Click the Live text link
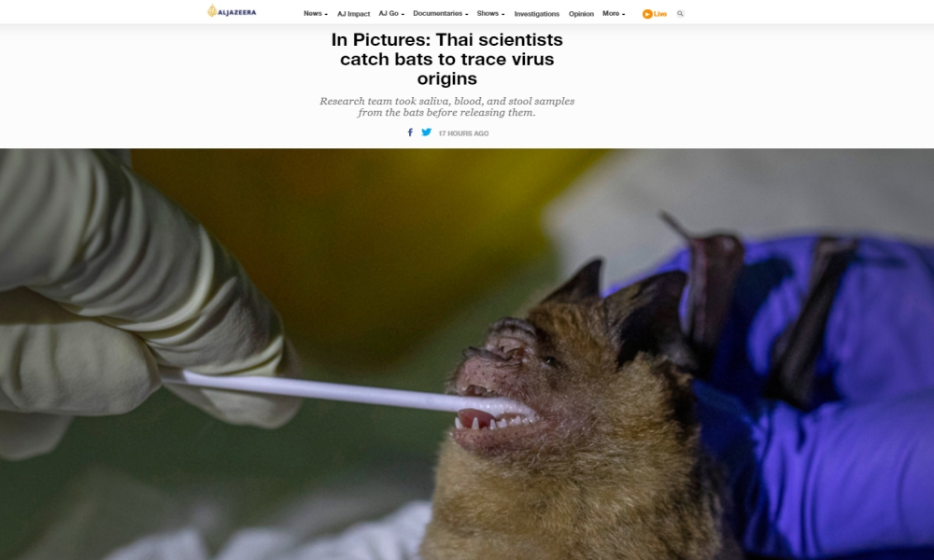This screenshot has height=560, width=934. click(x=660, y=14)
